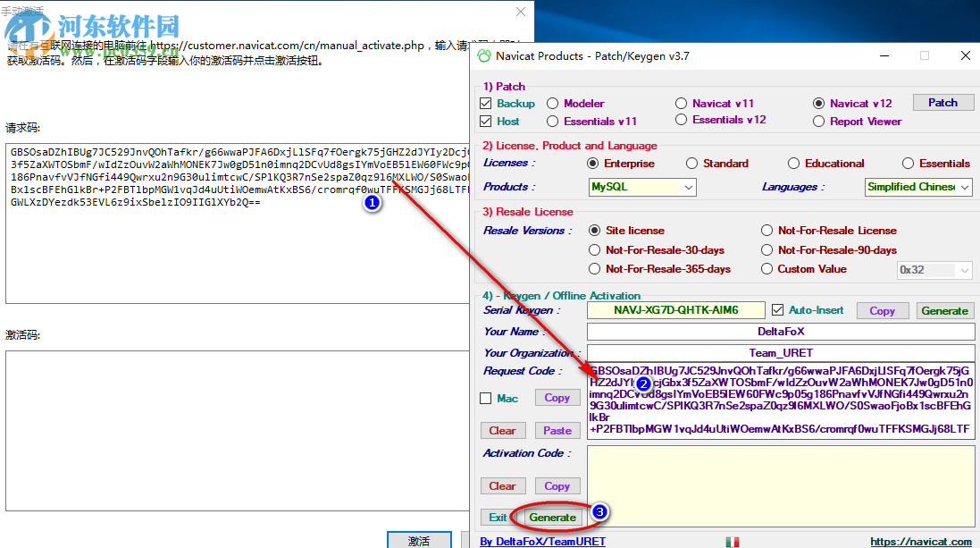This screenshot has width=980, height=548.
Task: Click the Patch button
Action: (x=943, y=103)
